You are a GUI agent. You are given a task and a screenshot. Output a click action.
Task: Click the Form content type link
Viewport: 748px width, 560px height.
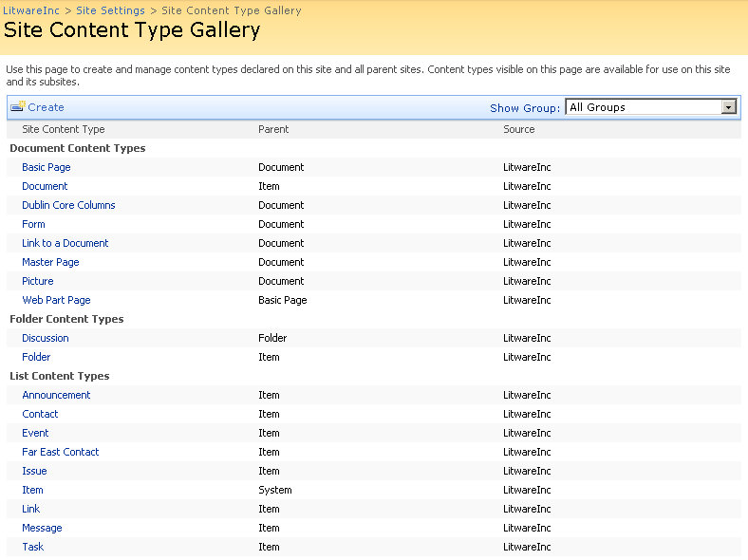tap(33, 224)
